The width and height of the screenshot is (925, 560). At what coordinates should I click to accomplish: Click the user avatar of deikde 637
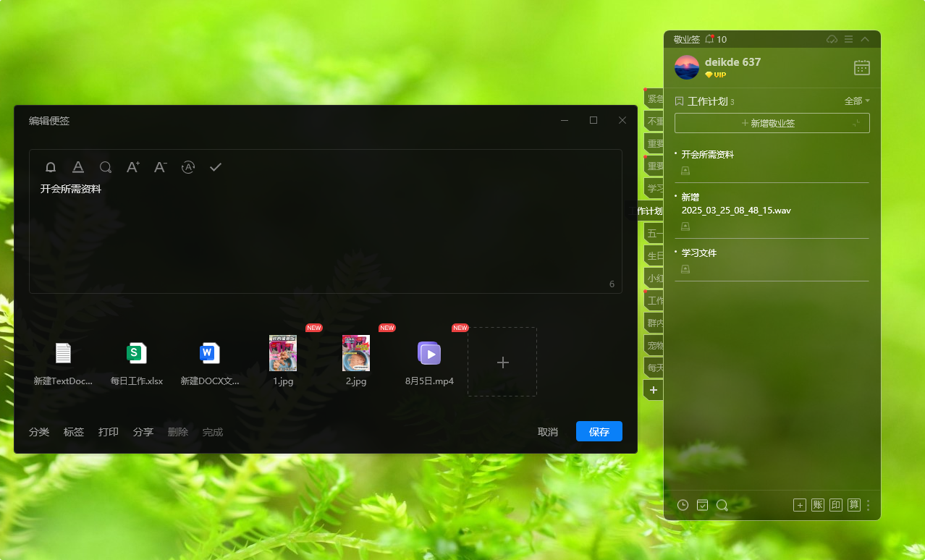point(687,67)
